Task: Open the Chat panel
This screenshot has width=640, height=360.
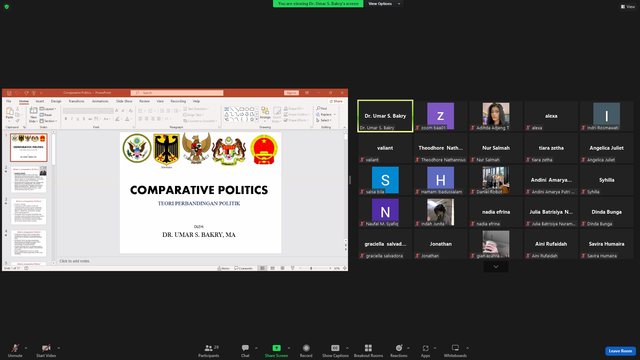Action: click(x=245, y=350)
